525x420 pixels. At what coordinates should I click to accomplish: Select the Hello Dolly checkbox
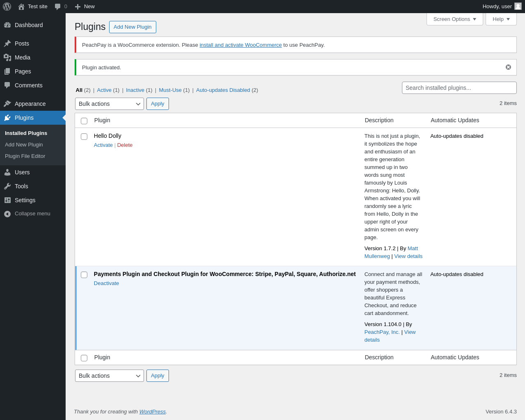click(x=84, y=137)
